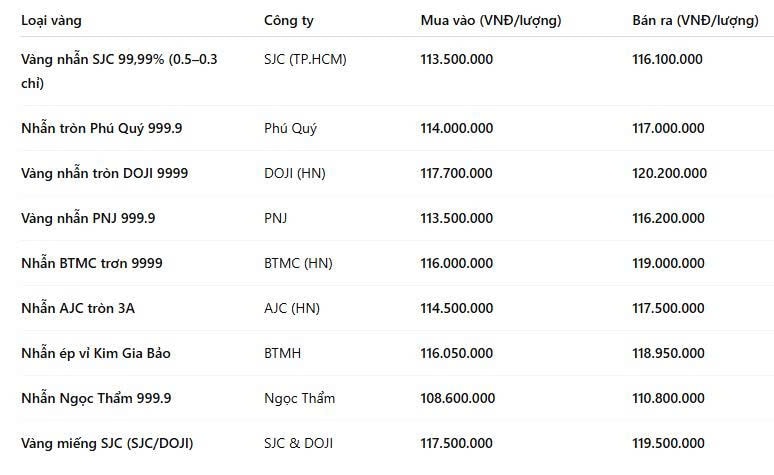Screen dimensions: 774x475
Task: Select Ngọc Thẩm buy price 108.600.000
Action: pos(458,398)
